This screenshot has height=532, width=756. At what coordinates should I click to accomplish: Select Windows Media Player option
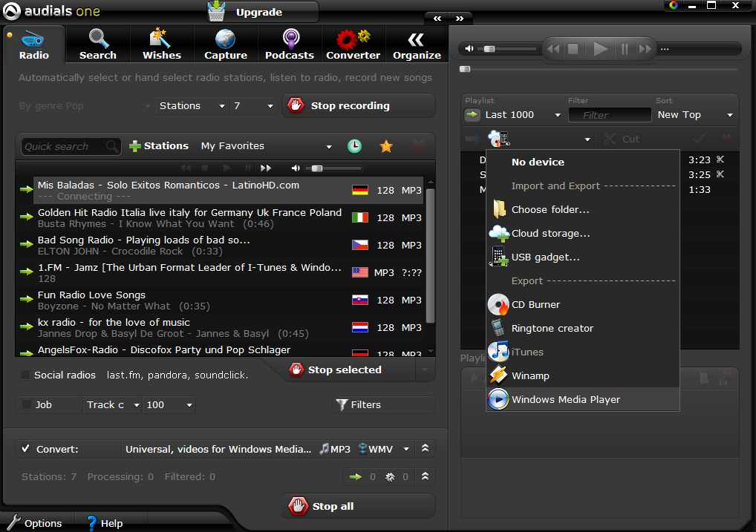click(x=583, y=399)
